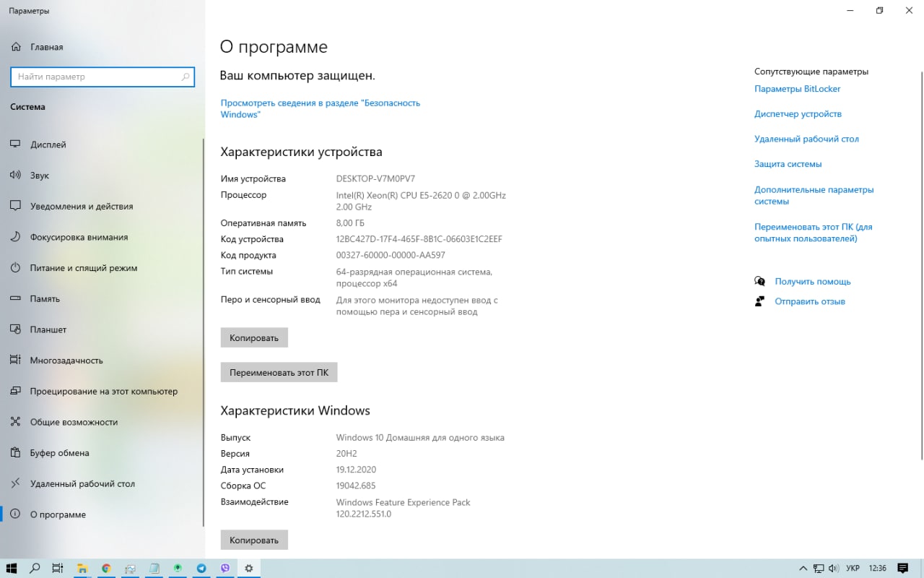Click the install date 19.12.2020

click(x=356, y=470)
